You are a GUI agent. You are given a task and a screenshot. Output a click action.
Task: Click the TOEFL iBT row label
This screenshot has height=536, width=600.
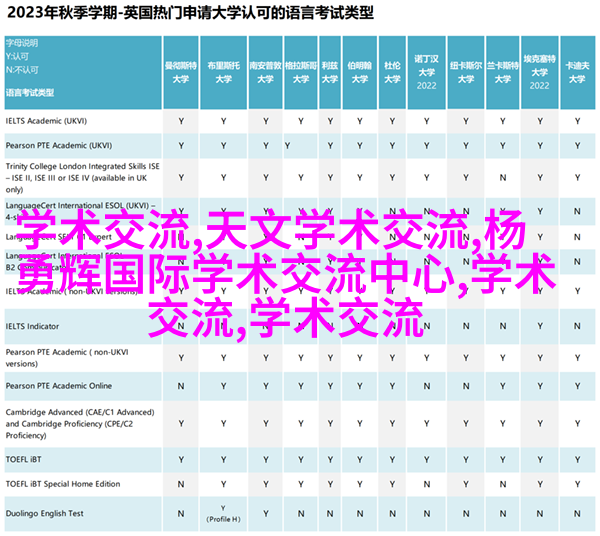click(x=23, y=459)
